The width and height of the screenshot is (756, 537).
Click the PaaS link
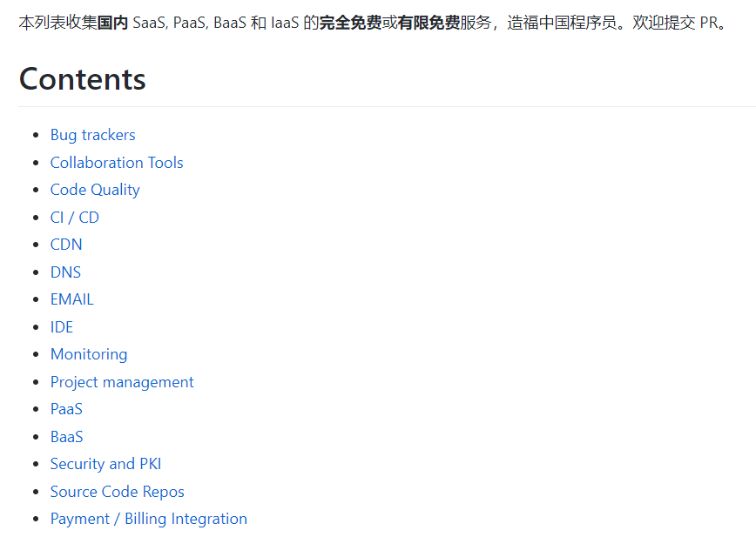point(66,409)
